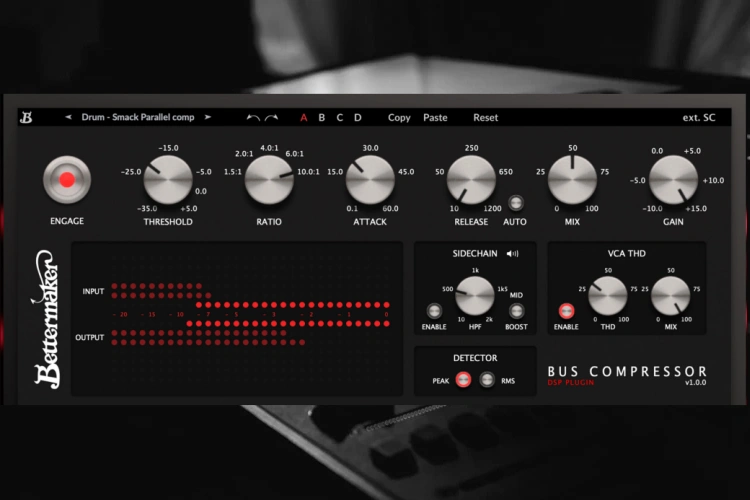Click the RATIO knob
Image resolution: width=750 pixels, height=500 pixels.
(x=269, y=180)
